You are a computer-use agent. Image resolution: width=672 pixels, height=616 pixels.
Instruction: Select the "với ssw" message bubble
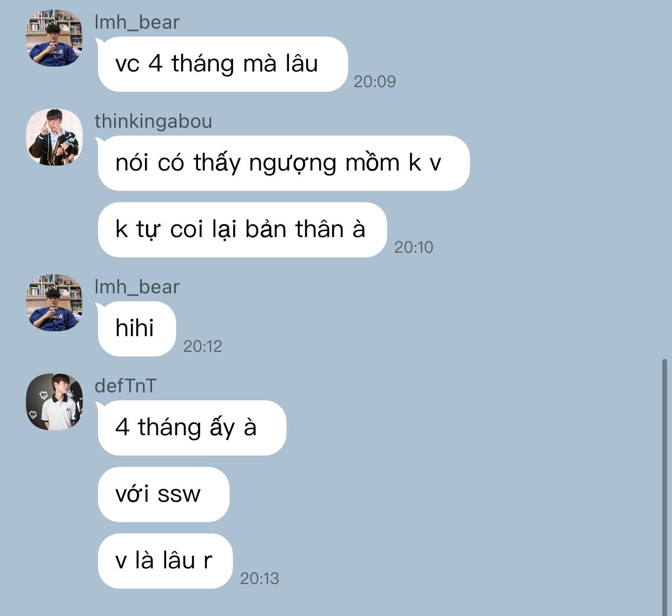tap(163, 494)
